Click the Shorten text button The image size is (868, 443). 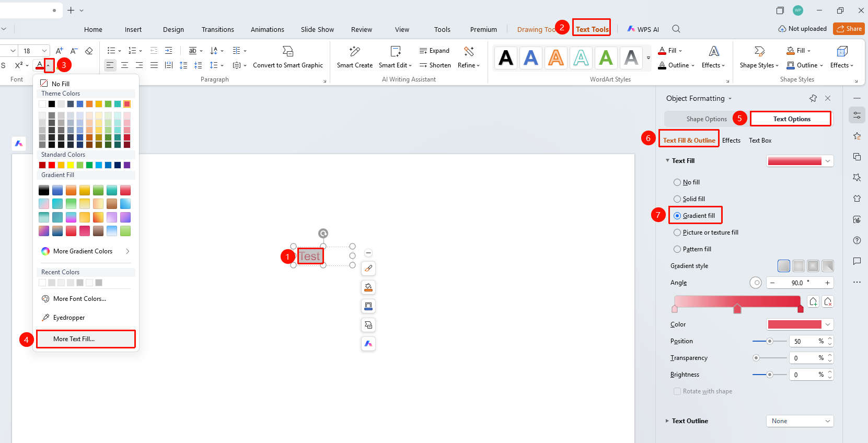[x=435, y=65]
